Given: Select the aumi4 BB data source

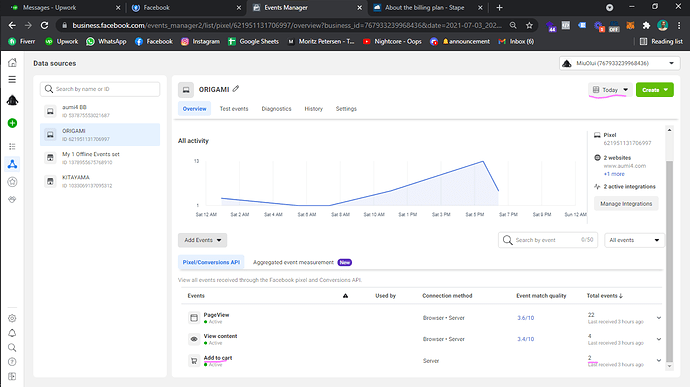Looking at the screenshot, I should (x=100, y=111).
